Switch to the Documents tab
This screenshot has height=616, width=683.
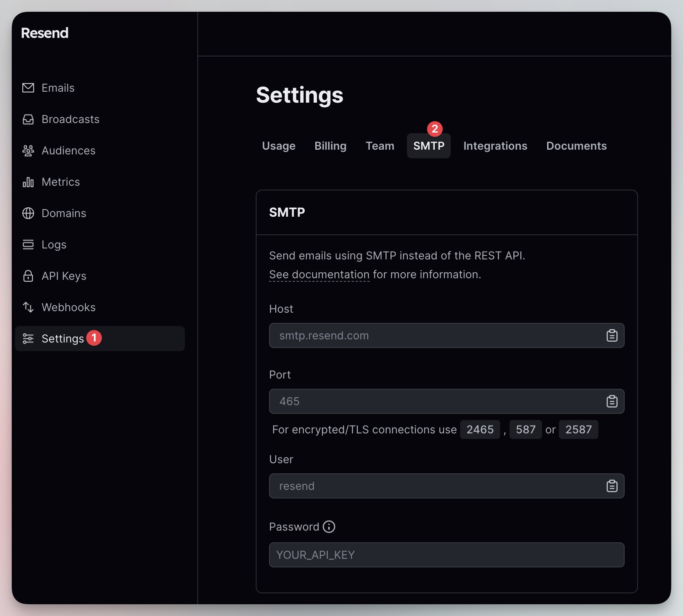tap(576, 146)
